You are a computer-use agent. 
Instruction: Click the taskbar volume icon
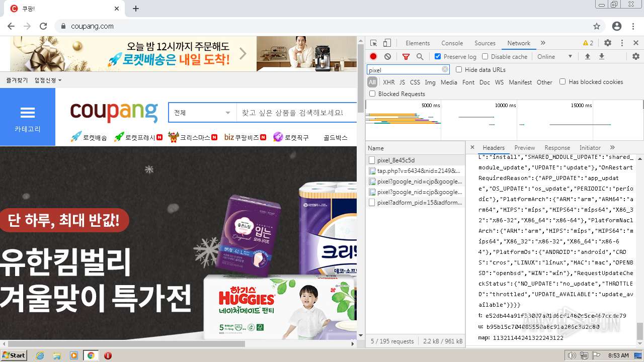coord(572,355)
